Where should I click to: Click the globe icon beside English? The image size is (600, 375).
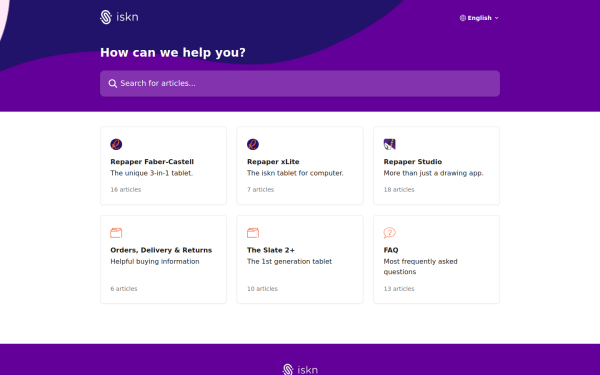(463, 18)
